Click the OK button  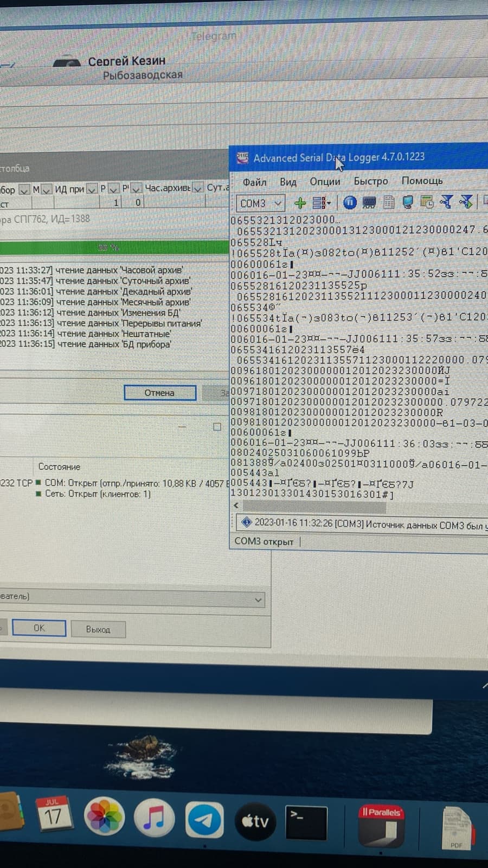[39, 628]
